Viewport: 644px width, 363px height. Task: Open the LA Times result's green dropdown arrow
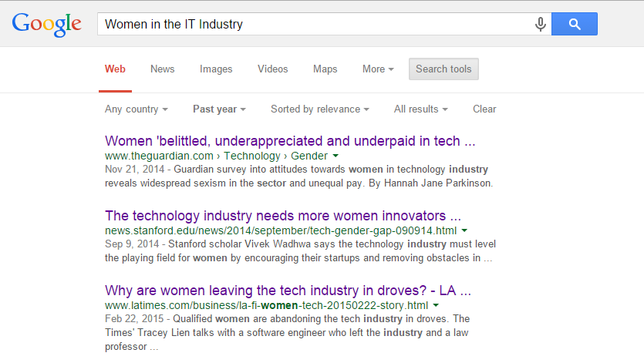point(436,305)
